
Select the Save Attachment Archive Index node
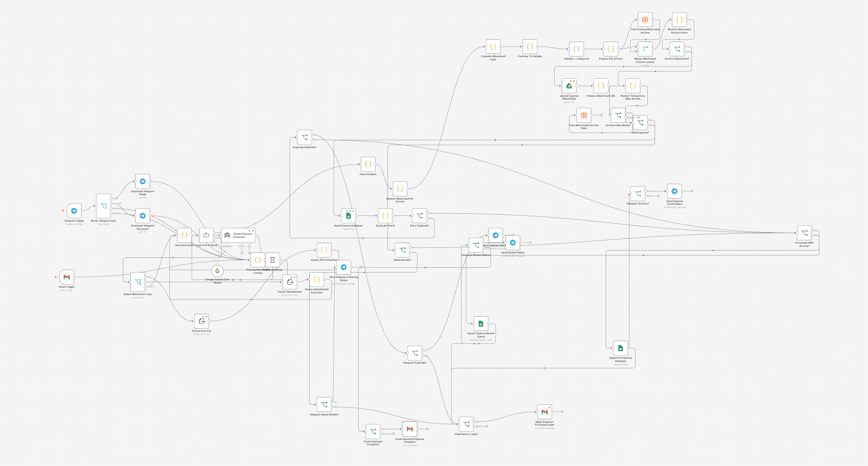pos(584,115)
